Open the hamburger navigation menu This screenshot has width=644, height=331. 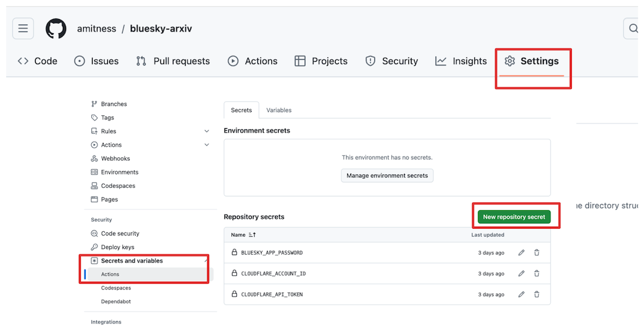click(x=23, y=28)
